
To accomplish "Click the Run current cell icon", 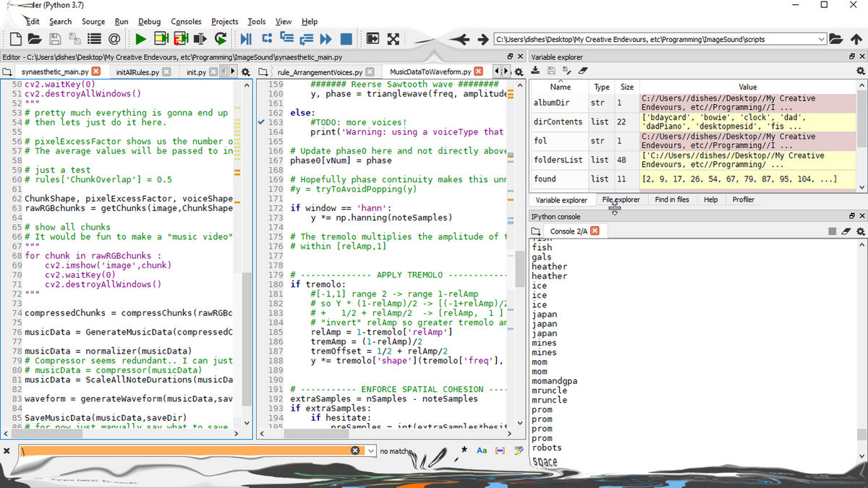I will (x=161, y=39).
